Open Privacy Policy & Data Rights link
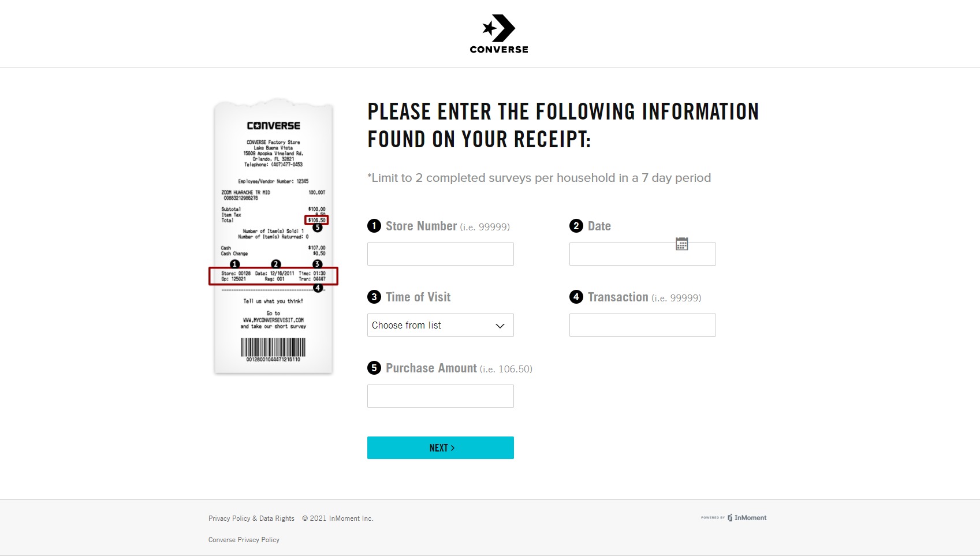Screen dimensions: 980x556 coord(251,518)
